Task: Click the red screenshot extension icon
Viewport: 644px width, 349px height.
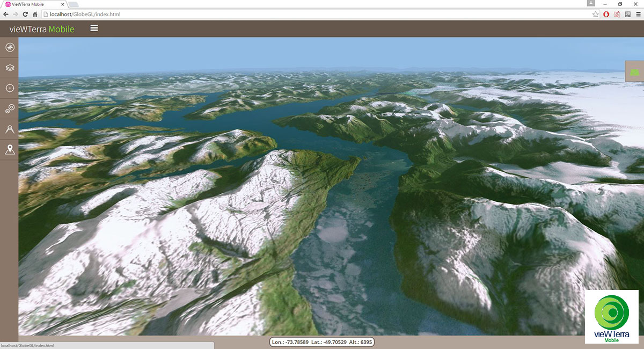Action: click(x=617, y=14)
